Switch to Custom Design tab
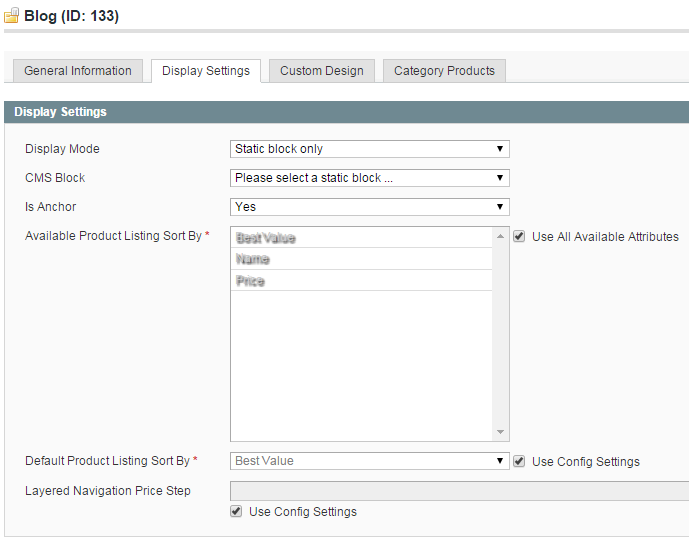The height and width of the screenshot is (541, 689). pos(322,71)
